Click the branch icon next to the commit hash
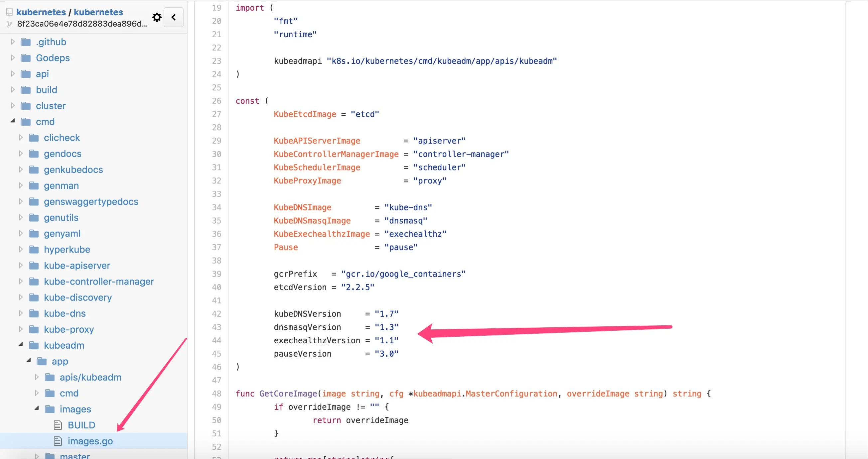Viewport: 868px width, 459px height. point(9,24)
